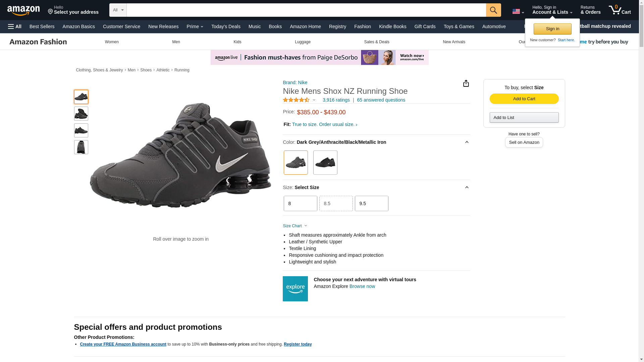Click the search magnifying glass button
The height and width of the screenshot is (362, 644).
coord(493,10)
